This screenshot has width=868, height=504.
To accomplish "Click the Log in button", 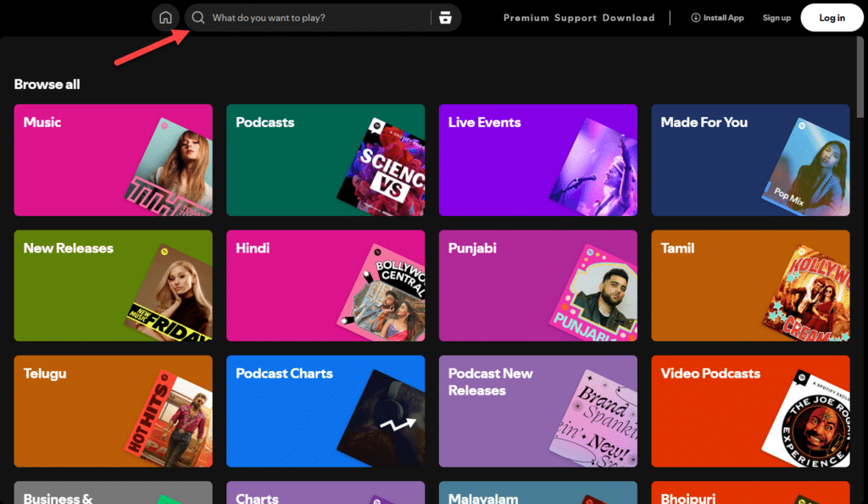I will point(832,18).
